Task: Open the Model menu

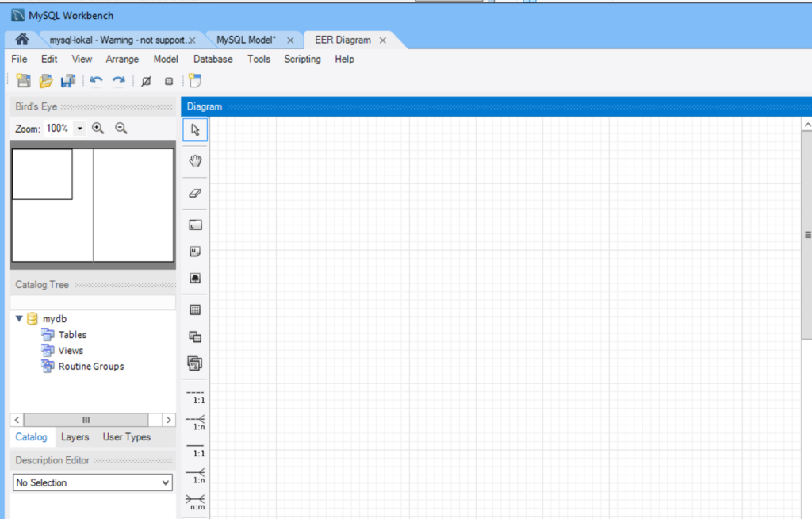Action: click(166, 59)
